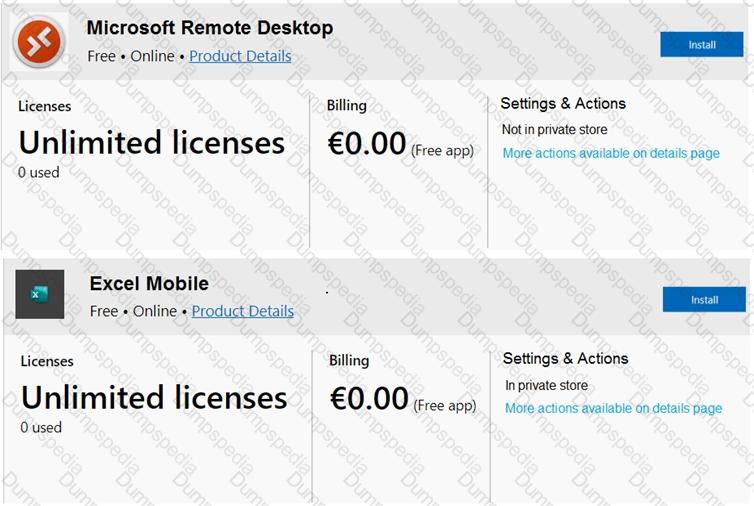Click '0 used' under Excel Mobile licenses
754x506 pixels.
pos(41,427)
